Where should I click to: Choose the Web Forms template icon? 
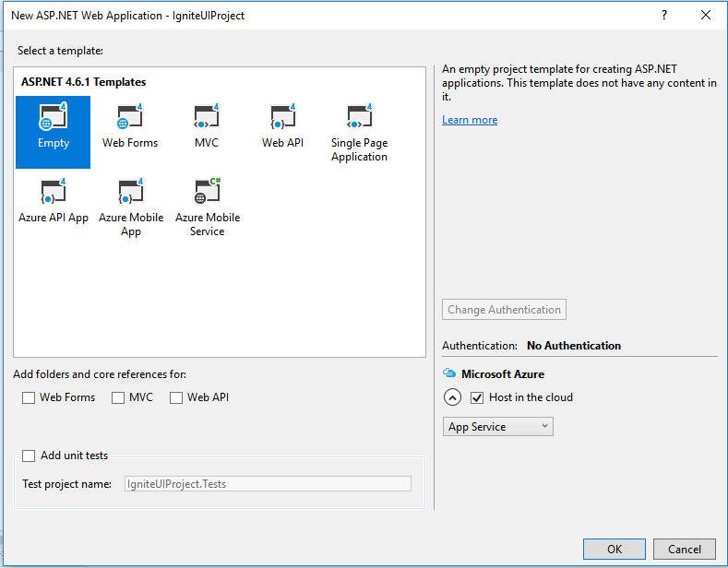pyautogui.click(x=130, y=118)
